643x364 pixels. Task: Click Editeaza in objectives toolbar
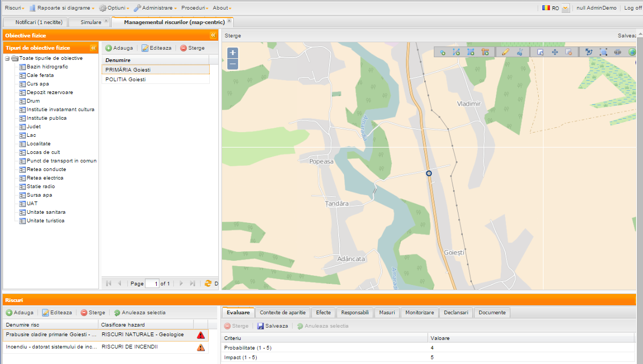(x=156, y=48)
